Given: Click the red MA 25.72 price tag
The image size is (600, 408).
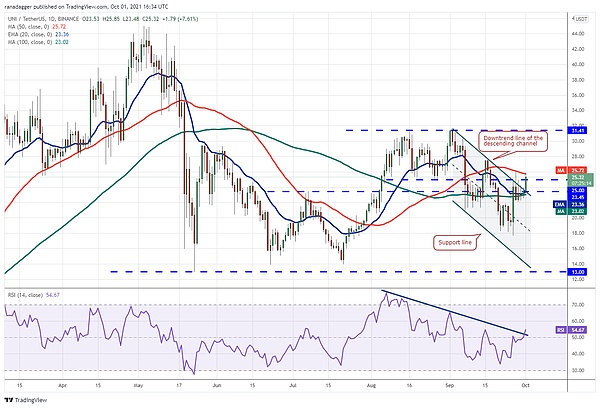Looking at the screenshot, I should (577, 171).
